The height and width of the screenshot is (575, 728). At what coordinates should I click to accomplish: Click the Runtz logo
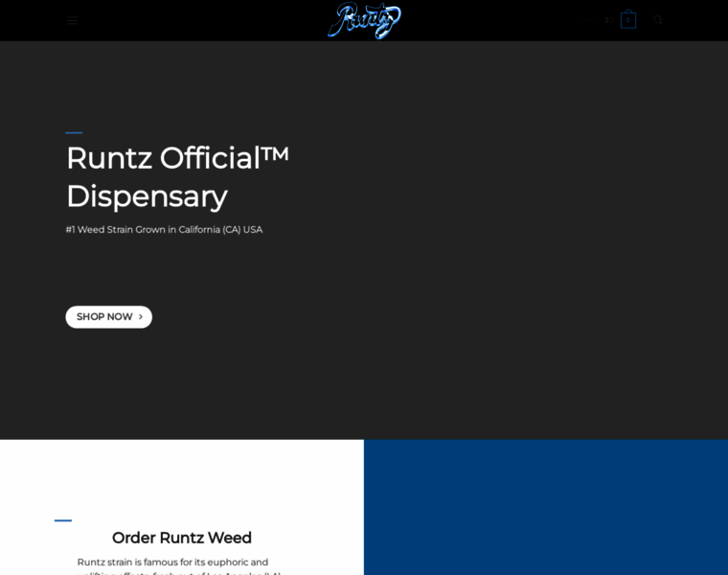[x=364, y=20]
